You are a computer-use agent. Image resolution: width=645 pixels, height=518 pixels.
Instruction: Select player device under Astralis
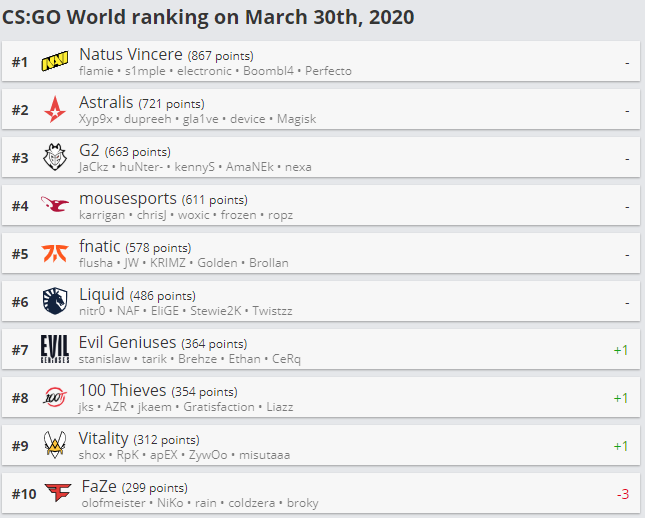248,119
